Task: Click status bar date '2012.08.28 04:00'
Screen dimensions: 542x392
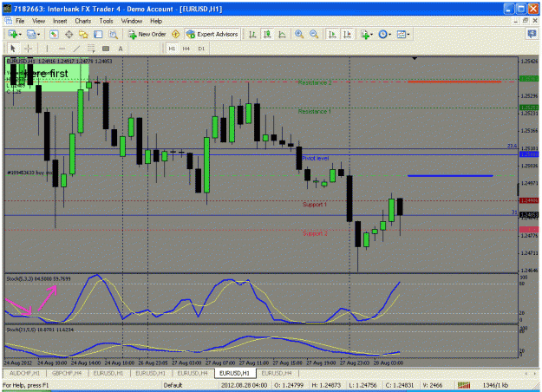Action: [245, 385]
